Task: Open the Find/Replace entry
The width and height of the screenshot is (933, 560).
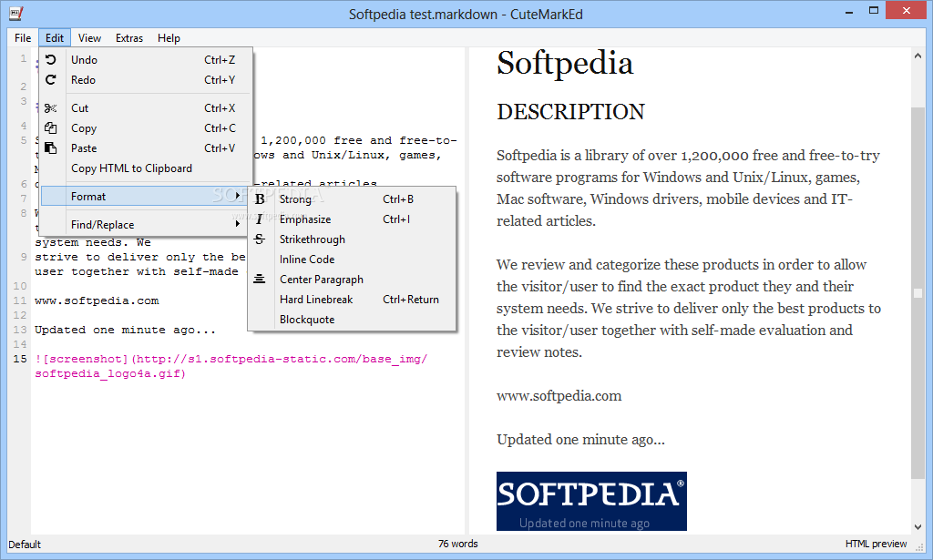Action: 146,224
